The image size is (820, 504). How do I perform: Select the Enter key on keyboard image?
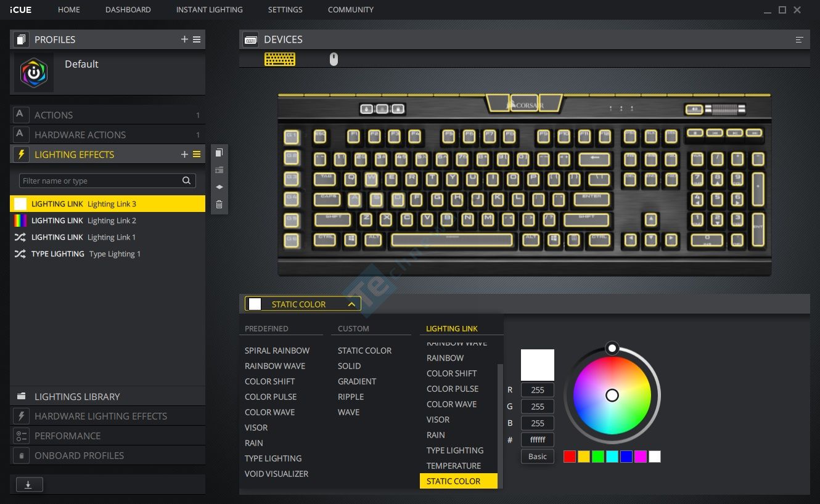point(592,200)
